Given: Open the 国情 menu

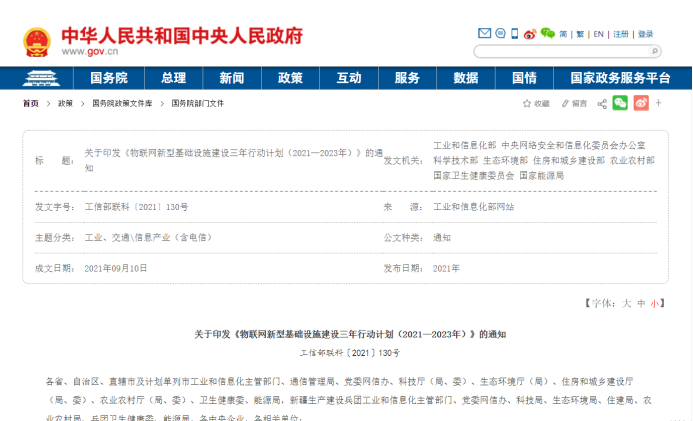Looking at the screenshot, I should pos(524,78).
